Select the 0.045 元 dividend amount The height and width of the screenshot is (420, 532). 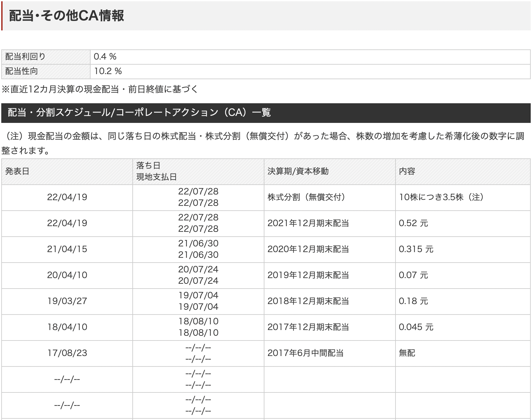coord(416,327)
